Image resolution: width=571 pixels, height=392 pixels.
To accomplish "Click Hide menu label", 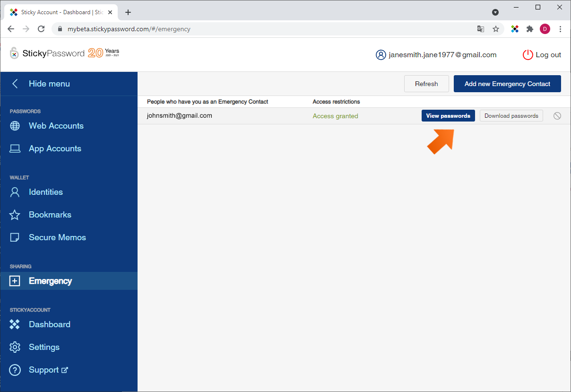I will pyautogui.click(x=49, y=84).
